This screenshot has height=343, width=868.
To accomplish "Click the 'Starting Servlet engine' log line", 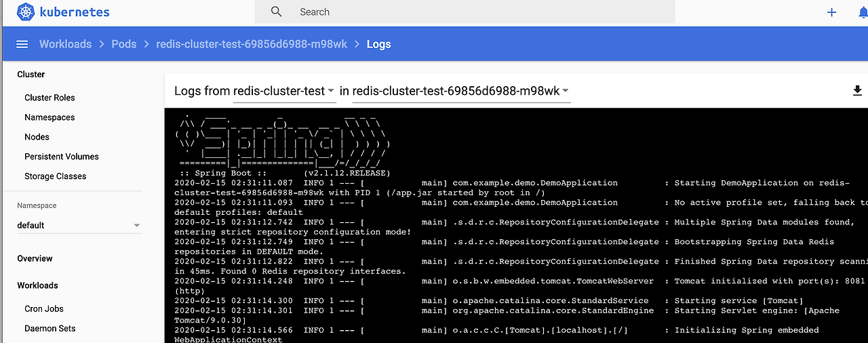I will 507,315.
